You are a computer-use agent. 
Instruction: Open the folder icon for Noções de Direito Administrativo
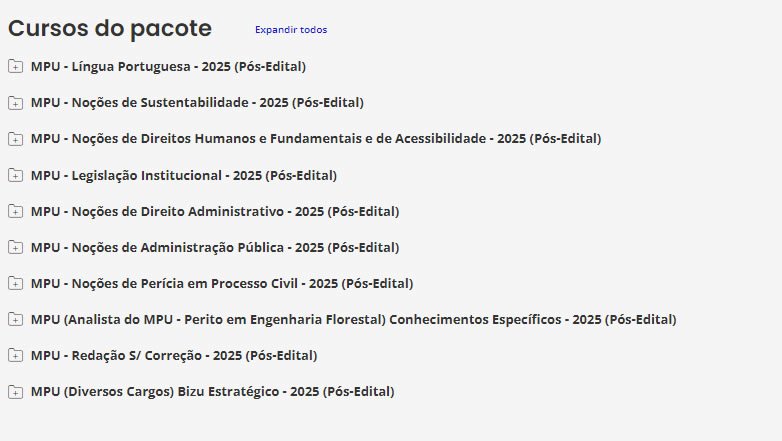pyautogui.click(x=15, y=211)
